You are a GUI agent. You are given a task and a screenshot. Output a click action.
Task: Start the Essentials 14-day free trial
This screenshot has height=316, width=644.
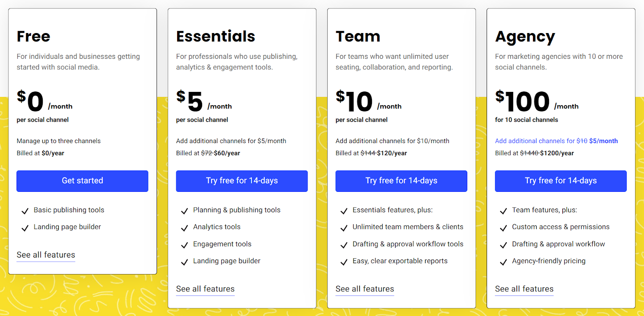pyautogui.click(x=242, y=181)
